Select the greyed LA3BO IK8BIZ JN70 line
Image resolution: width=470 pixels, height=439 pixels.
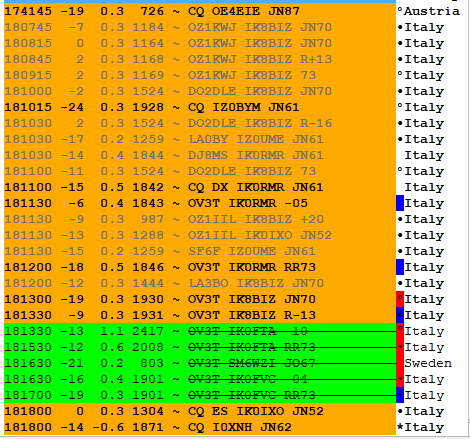click(x=200, y=283)
